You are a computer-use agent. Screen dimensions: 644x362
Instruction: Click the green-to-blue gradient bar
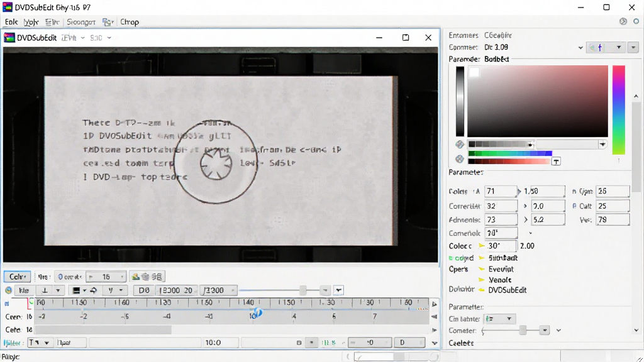click(510, 153)
